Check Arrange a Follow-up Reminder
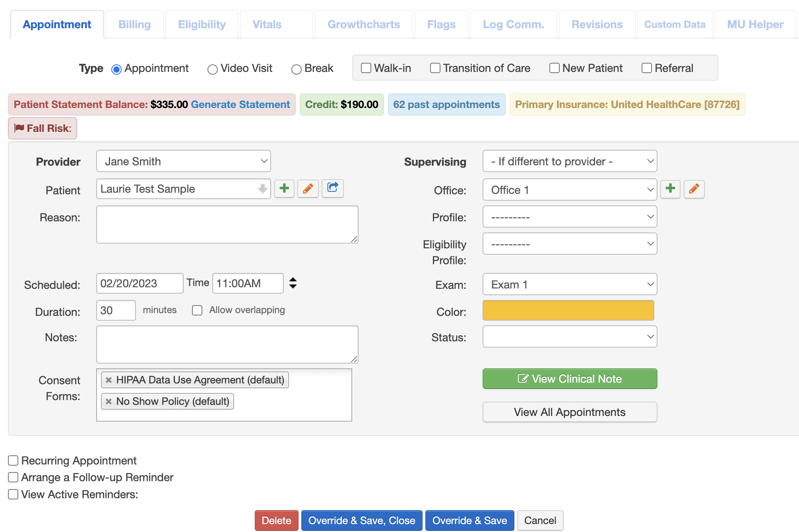Image resolution: width=799 pixels, height=532 pixels. 13,477
